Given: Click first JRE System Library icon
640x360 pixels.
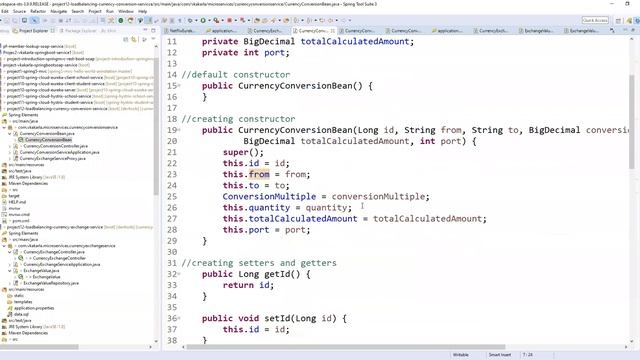Looking at the screenshot, I should click(4, 177).
